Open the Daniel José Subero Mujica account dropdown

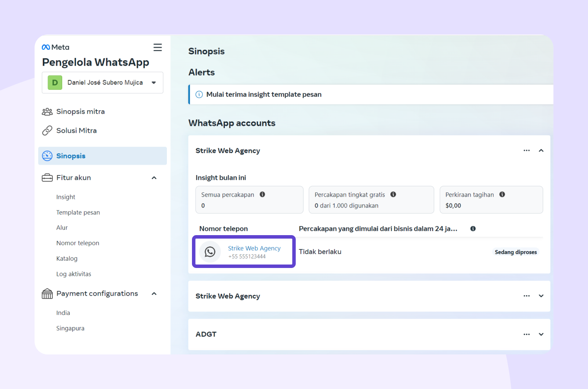tap(102, 83)
